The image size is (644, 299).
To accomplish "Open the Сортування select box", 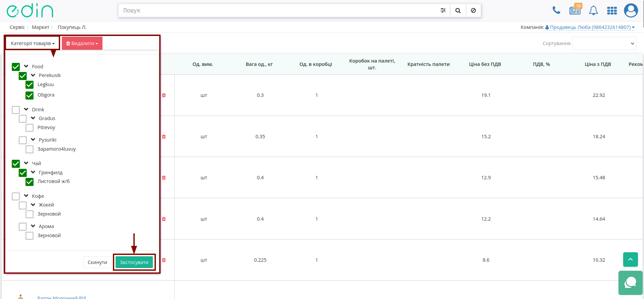I will (604, 43).
